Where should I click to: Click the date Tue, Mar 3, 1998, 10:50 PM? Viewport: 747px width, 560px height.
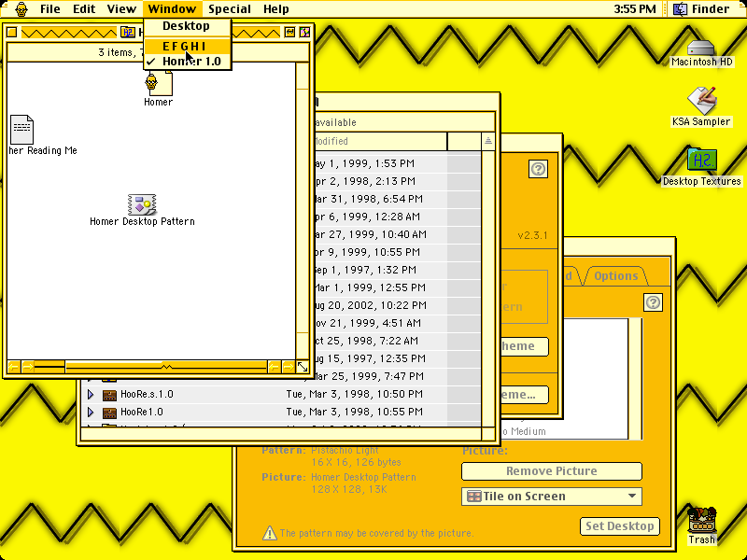tap(355, 394)
